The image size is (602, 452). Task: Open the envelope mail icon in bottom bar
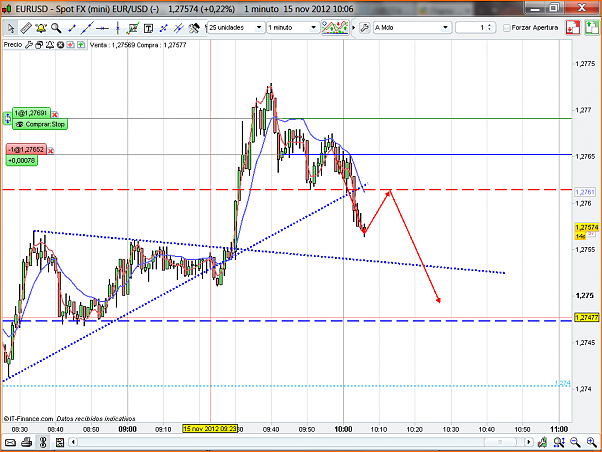[x=10, y=442]
